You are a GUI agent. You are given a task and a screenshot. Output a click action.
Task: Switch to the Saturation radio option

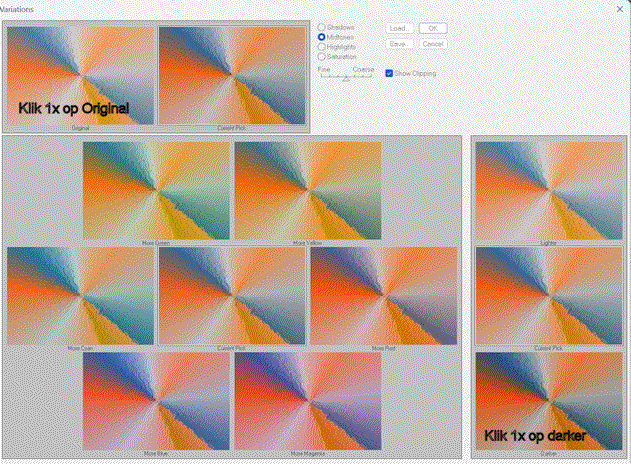click(x=322, y=57)
